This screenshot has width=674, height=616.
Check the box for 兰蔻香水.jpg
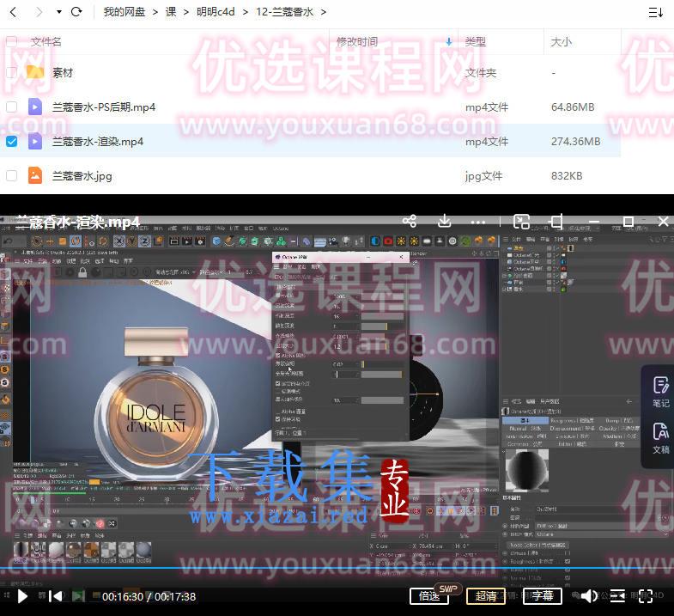tap(12, 175)
